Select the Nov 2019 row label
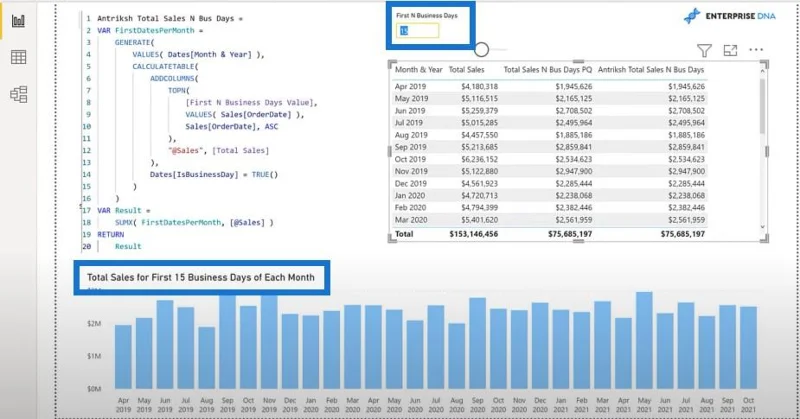This screenshot has width=800, height=419. point(411,171)
